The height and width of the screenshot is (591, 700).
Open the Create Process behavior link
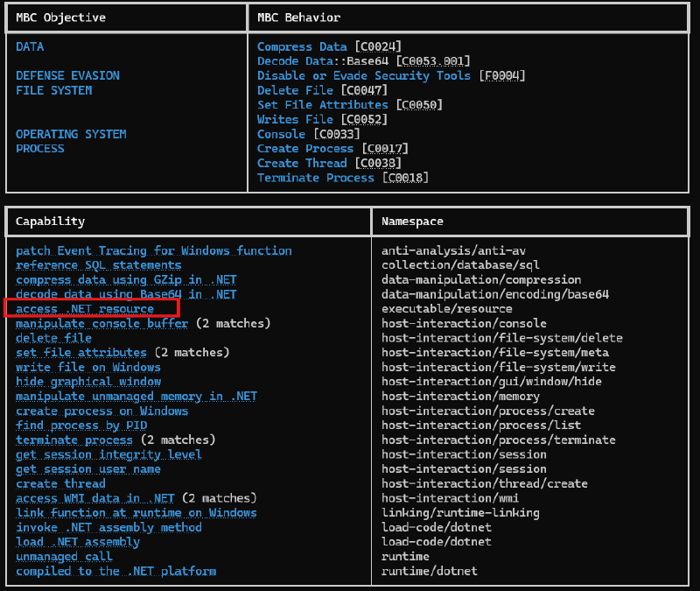(305, 149)
